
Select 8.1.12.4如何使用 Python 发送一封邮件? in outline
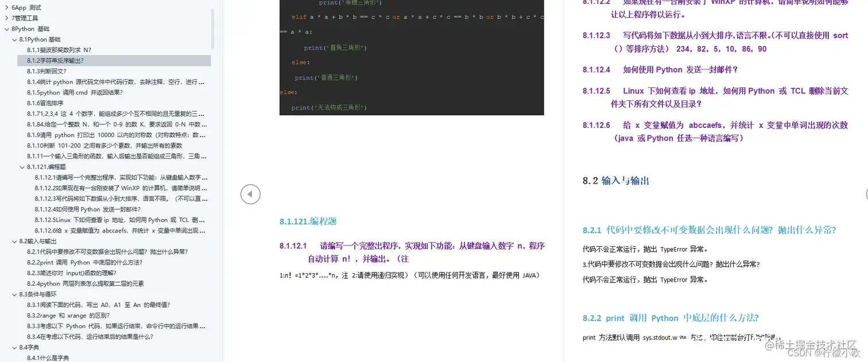tap(86, 209)
